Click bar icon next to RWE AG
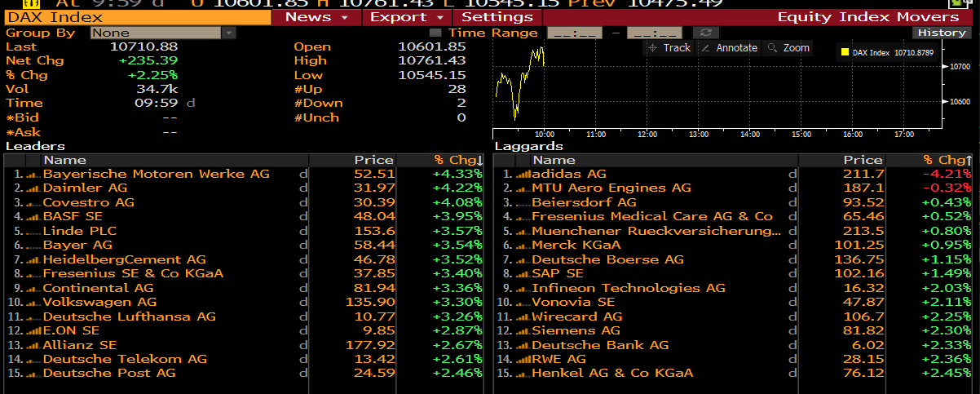This screenshot has width=980, height=394. (x=523, y=360)
